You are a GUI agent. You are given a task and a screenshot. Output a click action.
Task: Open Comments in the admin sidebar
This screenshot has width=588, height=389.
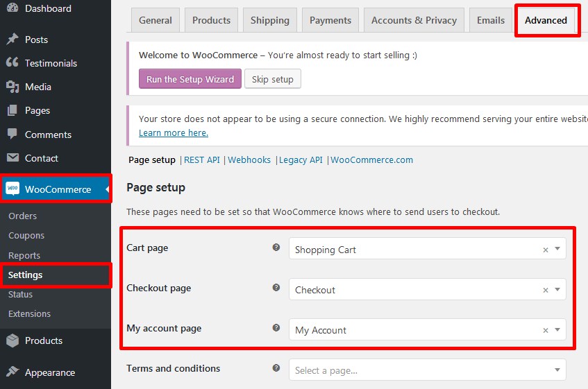click(48, 135)
